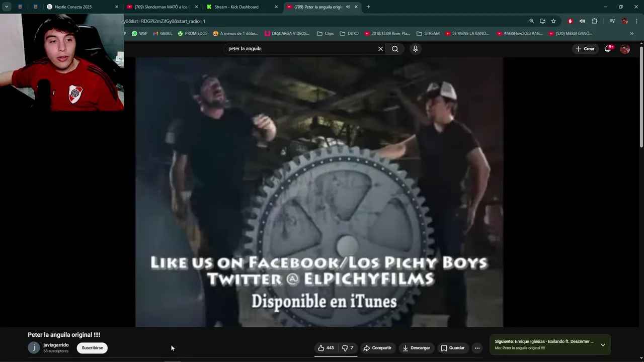Open the three-dot more actions menu
Image resolution: width=644 pixels, height=362 pixels.
[477, 348]
